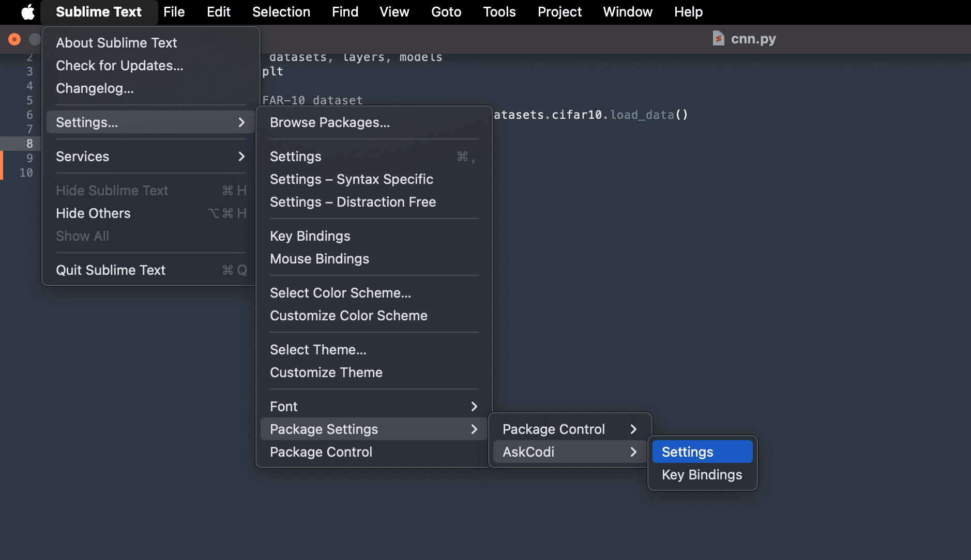This screenshot has height=560, width=971.
Task: Open the Find menu
Action: point(345,11)
